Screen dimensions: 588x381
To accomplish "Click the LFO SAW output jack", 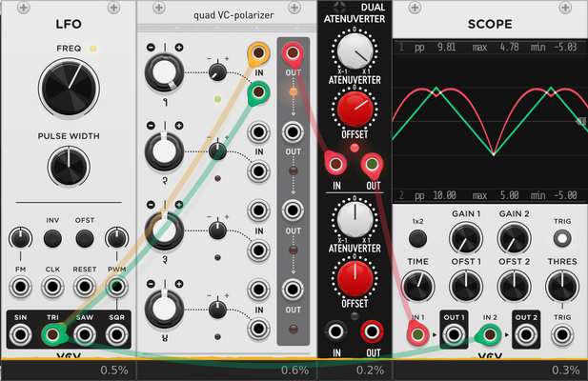I will 85,334.
